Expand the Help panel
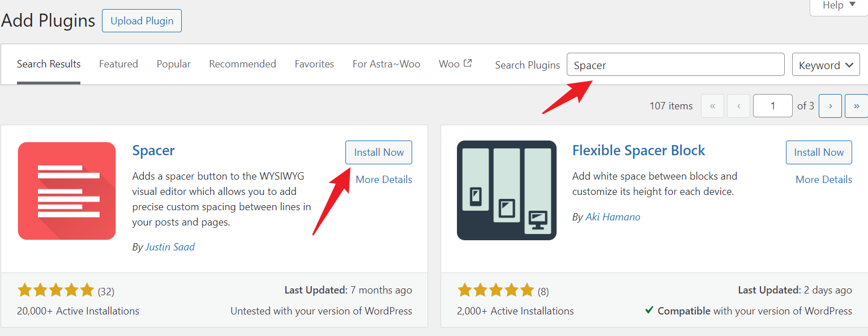 tap(839, 6)
